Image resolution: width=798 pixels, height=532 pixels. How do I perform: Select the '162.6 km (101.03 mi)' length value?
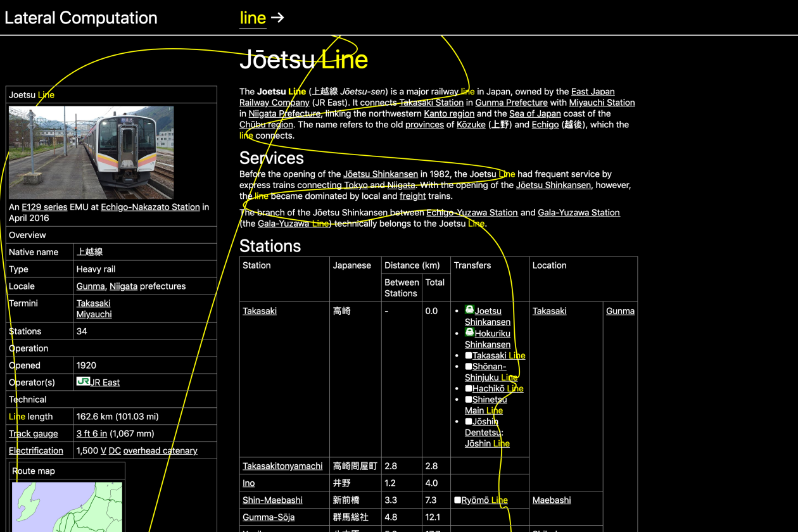click(x=118, y=417)
